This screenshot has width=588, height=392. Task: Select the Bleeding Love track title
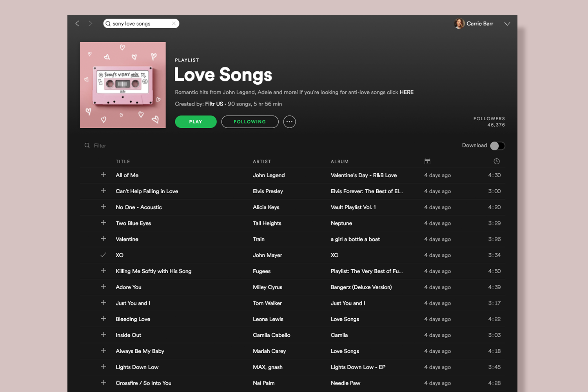pos(133,319)
